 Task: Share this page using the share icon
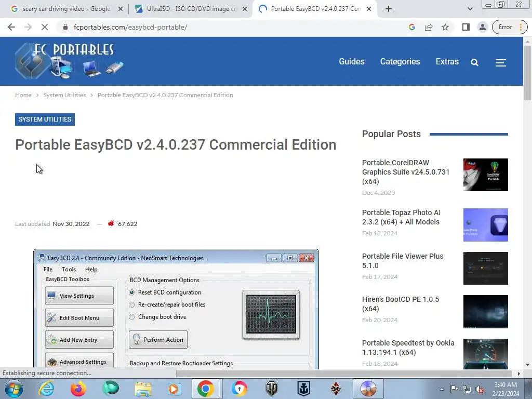pyautogui.click(x=429, y=27)
